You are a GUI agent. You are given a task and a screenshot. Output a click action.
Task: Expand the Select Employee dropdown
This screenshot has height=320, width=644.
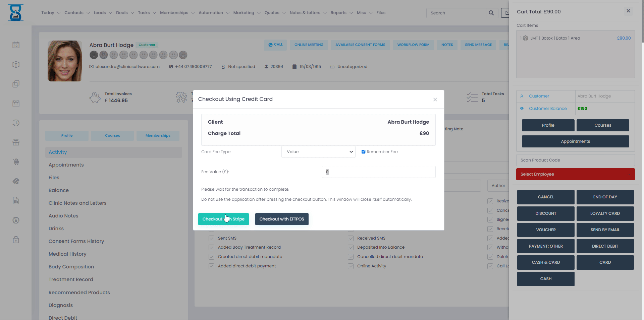tap(575, 174)
